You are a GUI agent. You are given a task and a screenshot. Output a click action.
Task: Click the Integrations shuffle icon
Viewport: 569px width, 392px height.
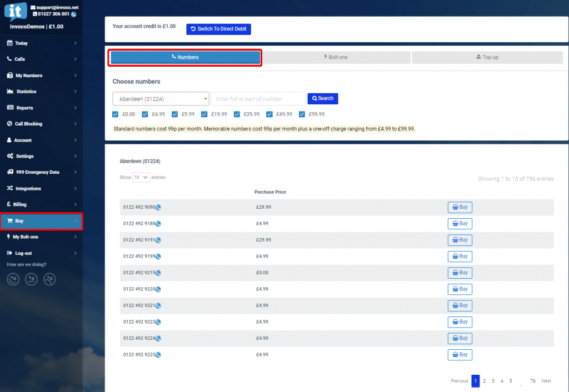(10, 188)
